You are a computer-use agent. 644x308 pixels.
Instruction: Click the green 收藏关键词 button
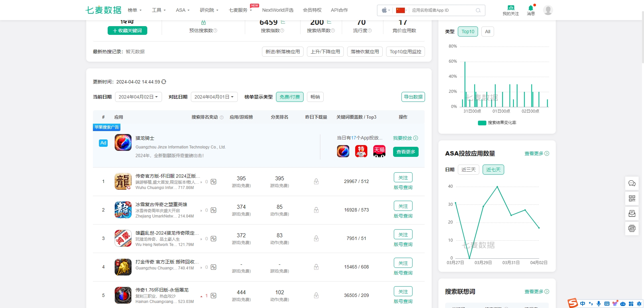tap(127, 30)
